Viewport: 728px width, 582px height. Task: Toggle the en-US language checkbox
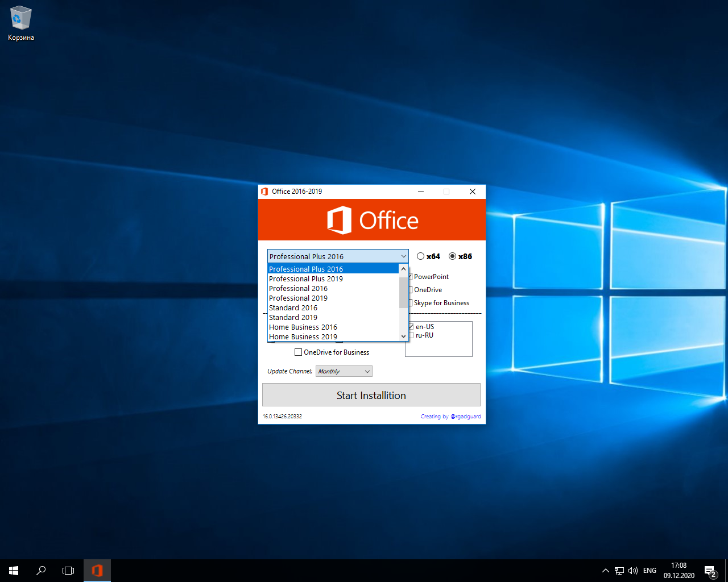411,327
